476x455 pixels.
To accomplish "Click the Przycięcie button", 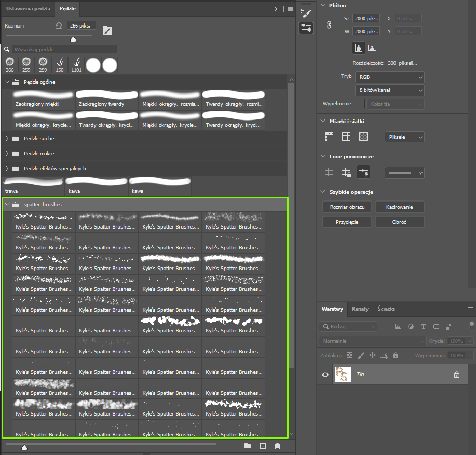I will 347,222.
